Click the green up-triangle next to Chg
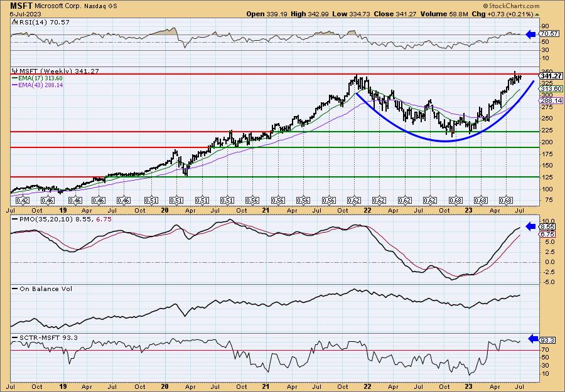The image size is (565, 392). click(x=537, y=14)
